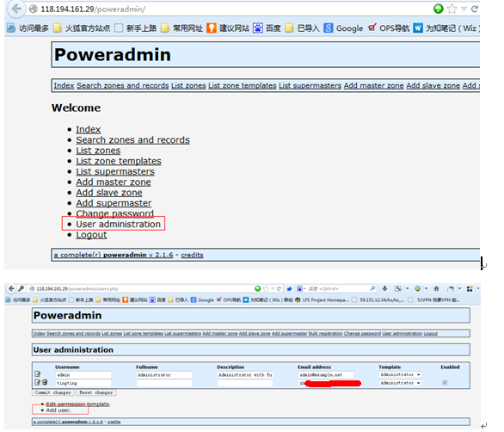The image size is (504, 432).
Task: Open 'List zones' in top navigation bar
Action: (188, 85)
